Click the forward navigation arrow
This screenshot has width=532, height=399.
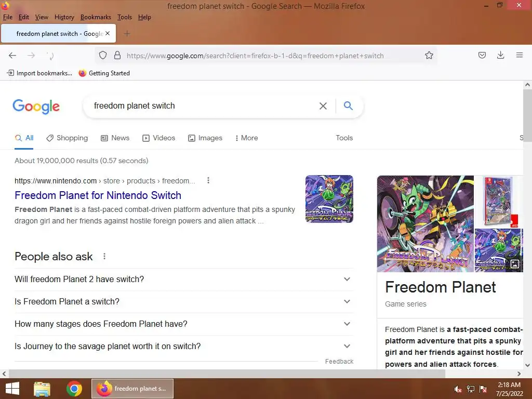click(x=31, y=55)
